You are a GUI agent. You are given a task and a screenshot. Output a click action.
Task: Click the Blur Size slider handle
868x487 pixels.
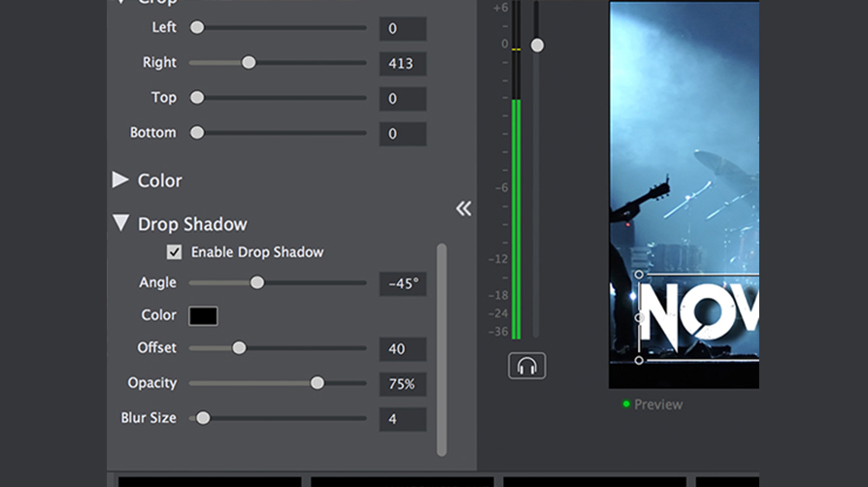tap(203, 418)
